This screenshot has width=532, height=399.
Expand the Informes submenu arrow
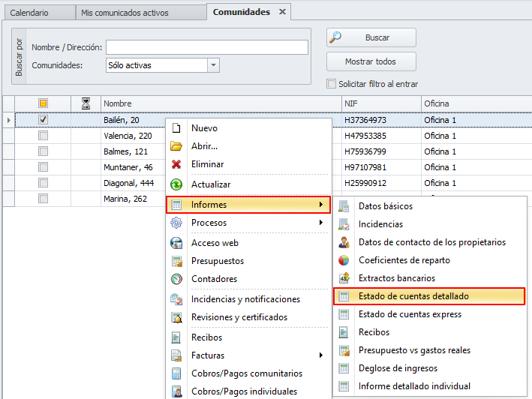tap(320, 205)
